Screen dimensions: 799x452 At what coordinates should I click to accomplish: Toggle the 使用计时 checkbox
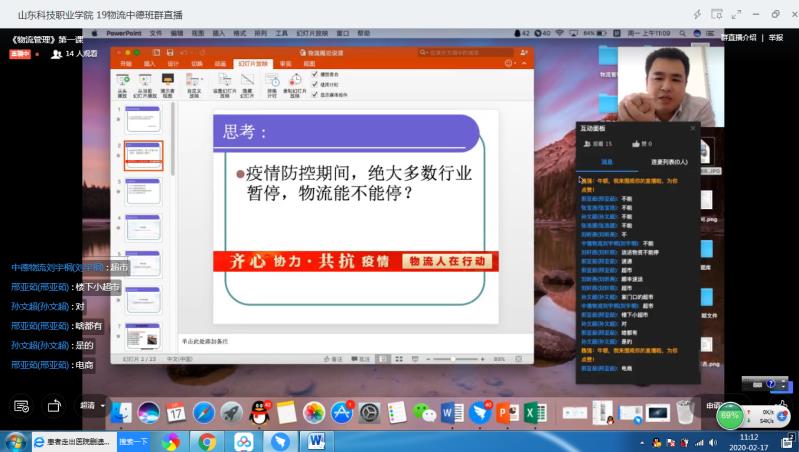pos(316,82)
